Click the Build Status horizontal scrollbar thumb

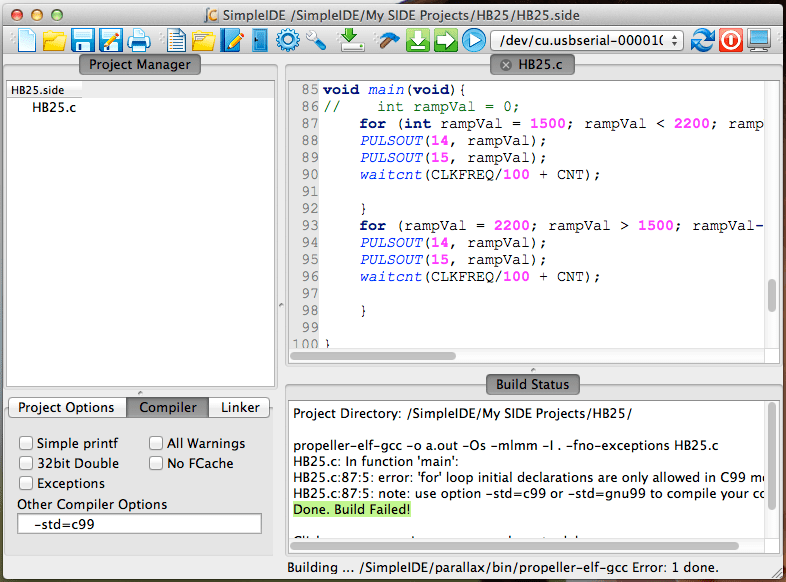514,545
